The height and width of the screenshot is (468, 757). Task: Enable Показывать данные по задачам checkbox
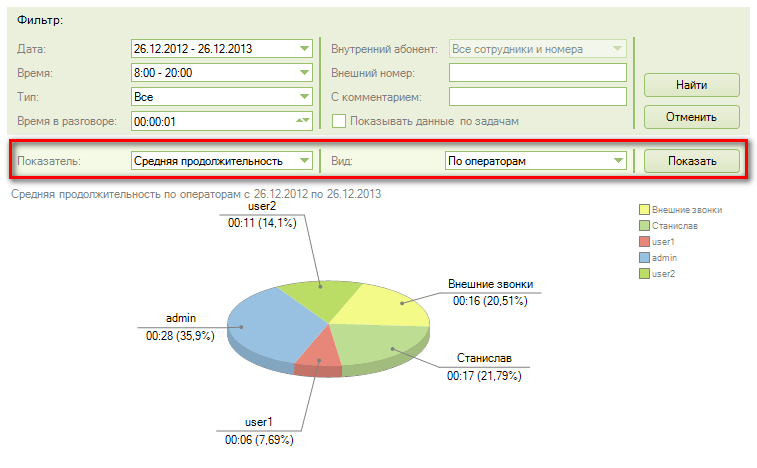(339, 121)
